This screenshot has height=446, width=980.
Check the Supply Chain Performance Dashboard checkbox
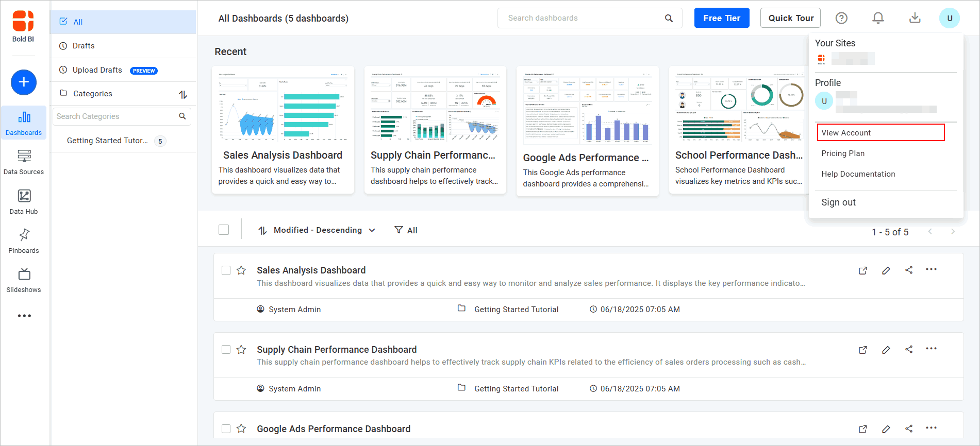[x=226, y=350]
